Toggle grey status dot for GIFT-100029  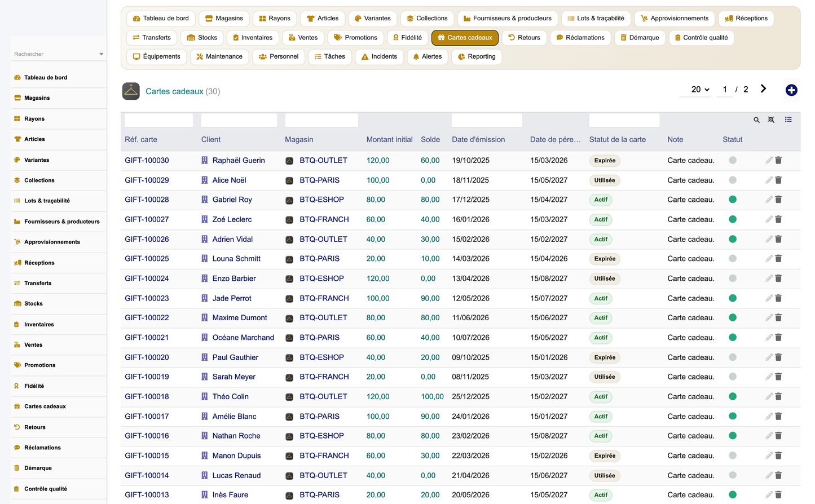733,180
